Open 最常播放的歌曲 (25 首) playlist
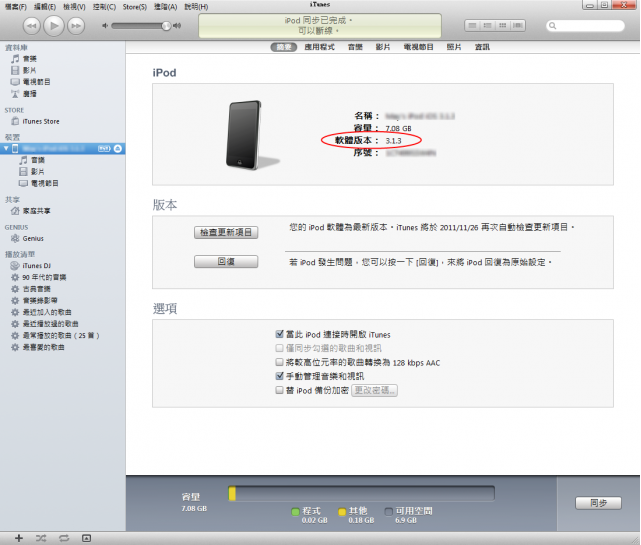The height and width of the screenshot is (545, 641). point(61,335)
